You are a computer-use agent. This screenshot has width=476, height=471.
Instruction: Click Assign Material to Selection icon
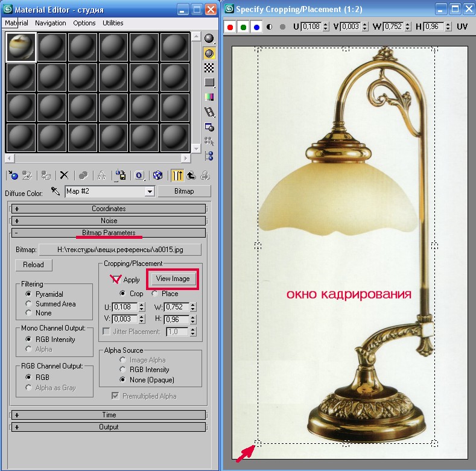coord(46,175)
